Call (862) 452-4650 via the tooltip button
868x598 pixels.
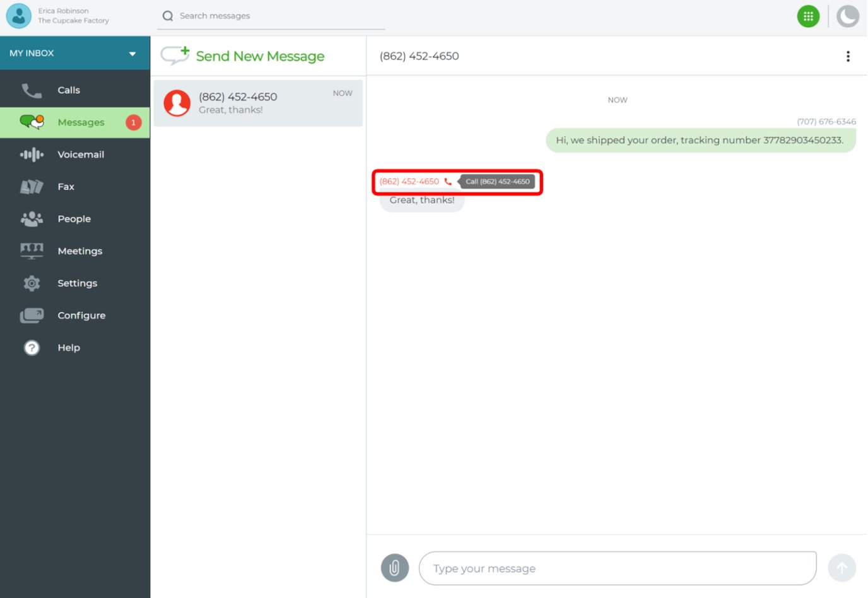coord(497,182)
